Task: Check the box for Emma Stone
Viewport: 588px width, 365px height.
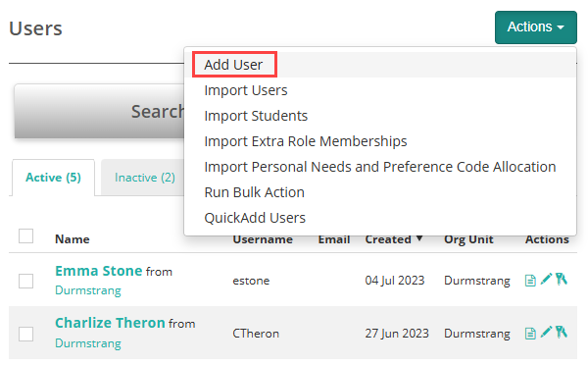Action: pyautogui.click(x=25, y=281)
